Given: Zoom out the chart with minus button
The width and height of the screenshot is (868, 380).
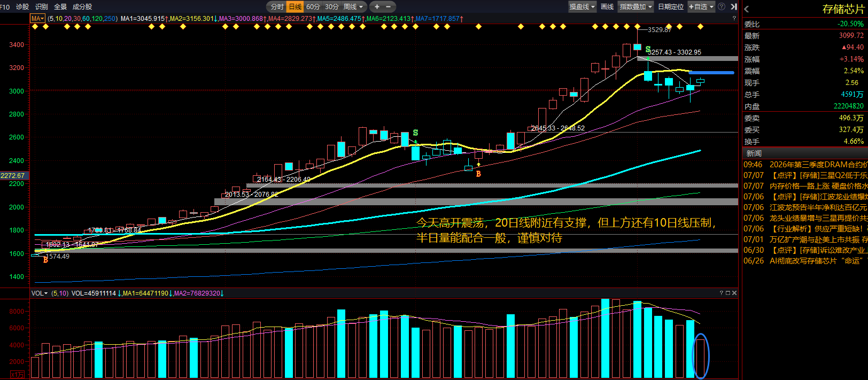Looking at the screenshot, I should pos(388,7).
